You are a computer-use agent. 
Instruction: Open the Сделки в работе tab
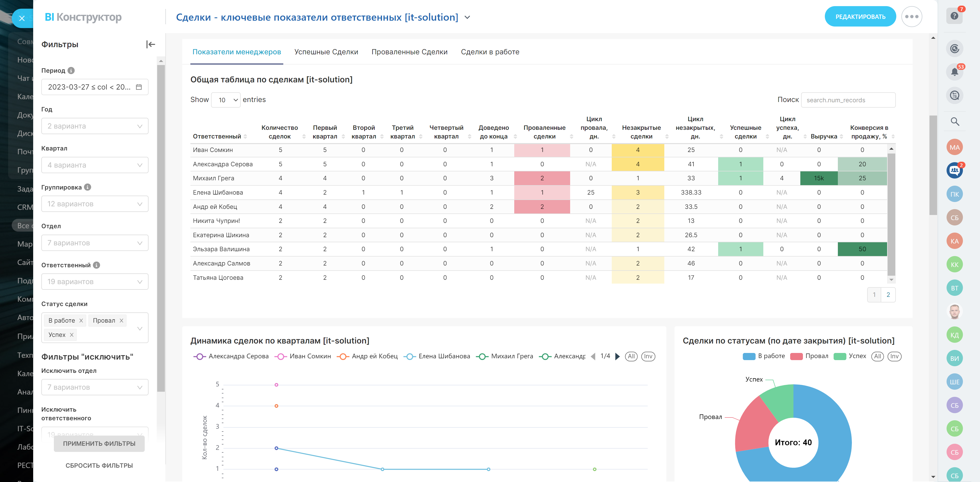coord(490,52)
